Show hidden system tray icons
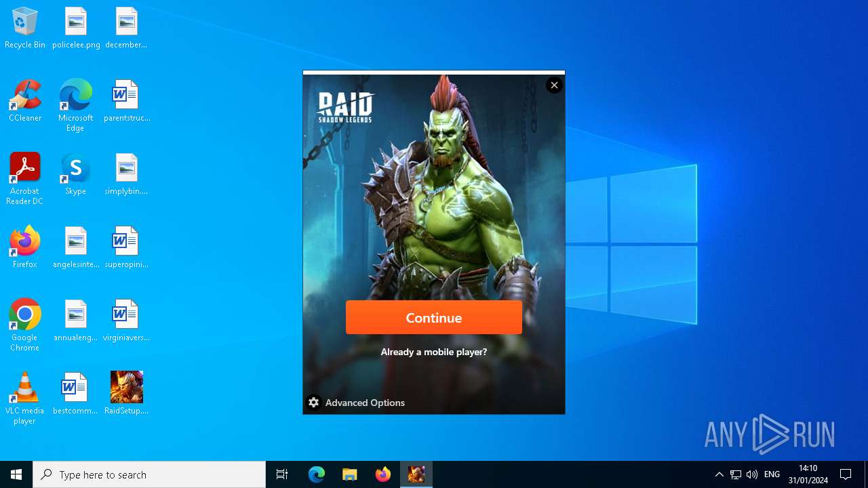The height and width of the screenshot is (488, 868). tap(719, 474)
